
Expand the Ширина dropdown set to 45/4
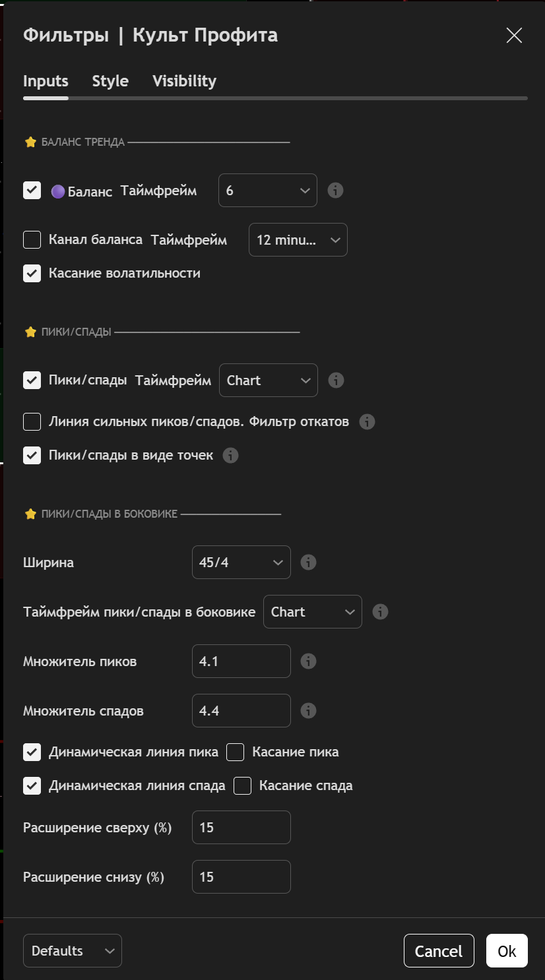point(241,563)
